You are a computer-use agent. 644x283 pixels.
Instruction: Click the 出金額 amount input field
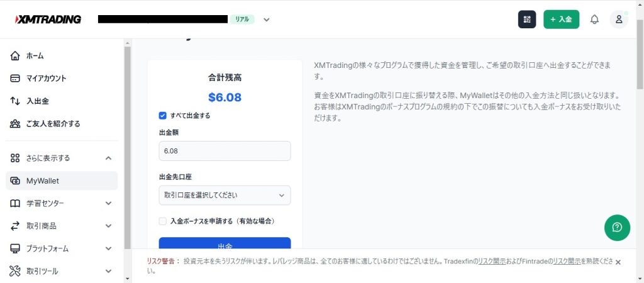click(225, 151)
